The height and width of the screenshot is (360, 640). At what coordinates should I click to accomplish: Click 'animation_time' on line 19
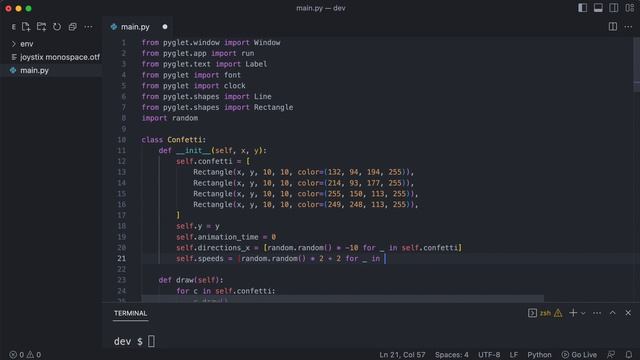[x=228, y=237]
